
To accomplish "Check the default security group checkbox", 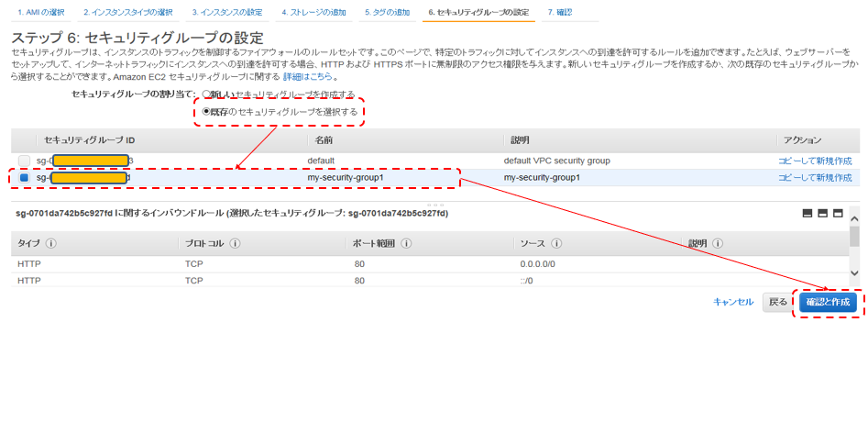I will tap(24, 161).
